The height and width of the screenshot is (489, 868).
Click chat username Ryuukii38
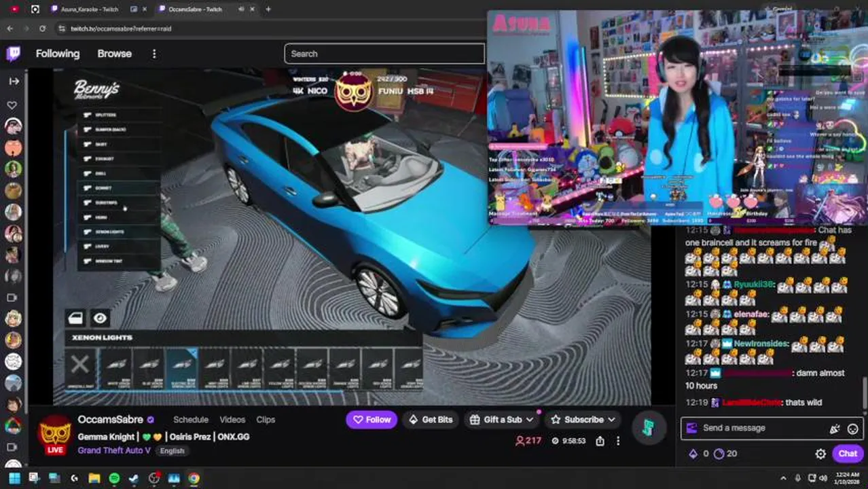point(754,285)
